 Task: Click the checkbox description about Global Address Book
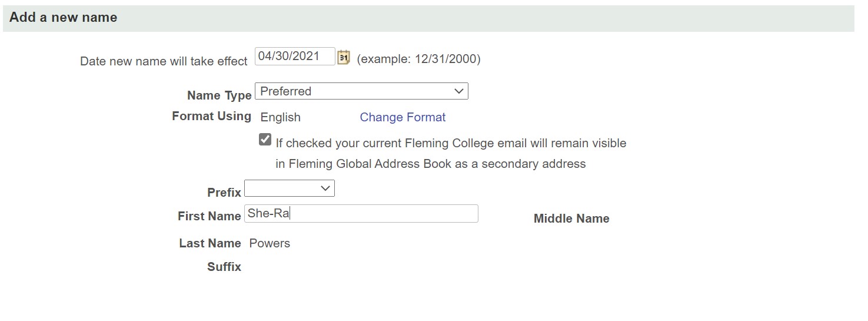(450, 153)
